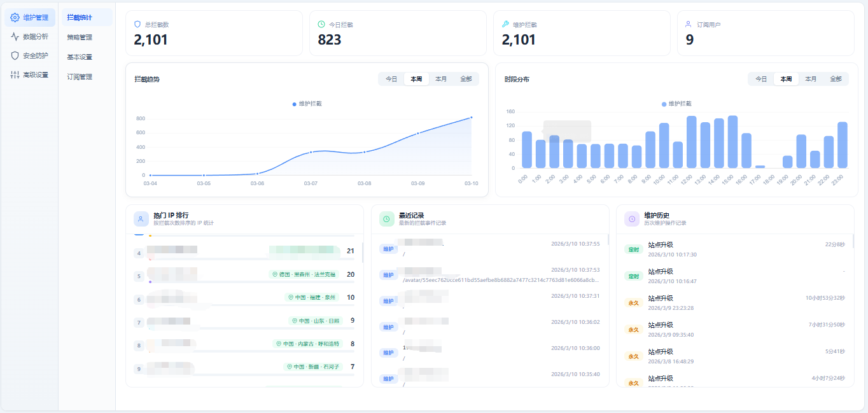This screenshot has height=413, width=868.
Task: Click the gear icon beside 维护管理
Action: 15,18
